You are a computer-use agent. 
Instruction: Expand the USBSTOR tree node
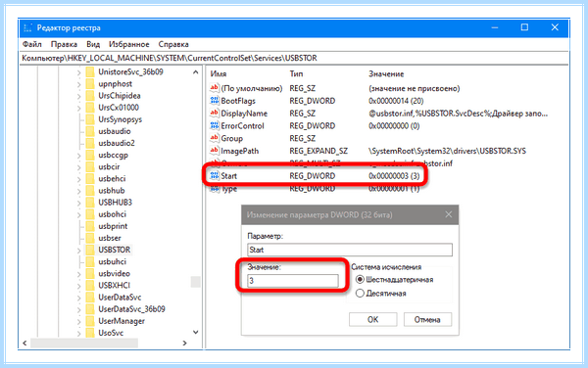coord(78,251)
